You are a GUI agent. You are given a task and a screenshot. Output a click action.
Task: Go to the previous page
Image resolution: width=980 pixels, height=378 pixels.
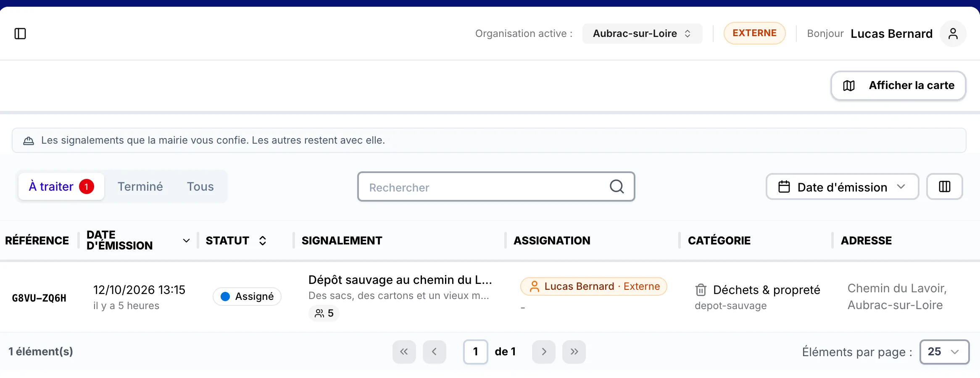(434, 352)
